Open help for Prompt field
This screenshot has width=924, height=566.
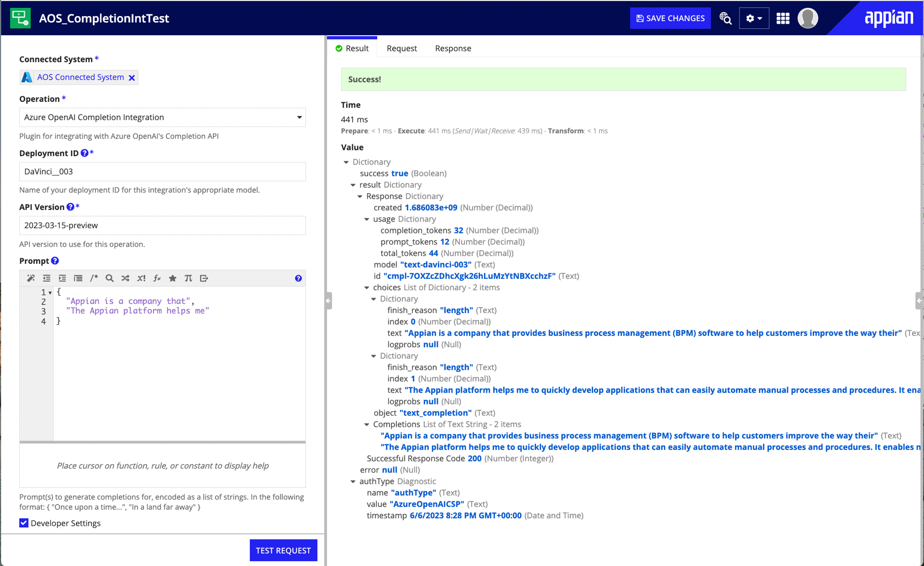tap(55, 260)
